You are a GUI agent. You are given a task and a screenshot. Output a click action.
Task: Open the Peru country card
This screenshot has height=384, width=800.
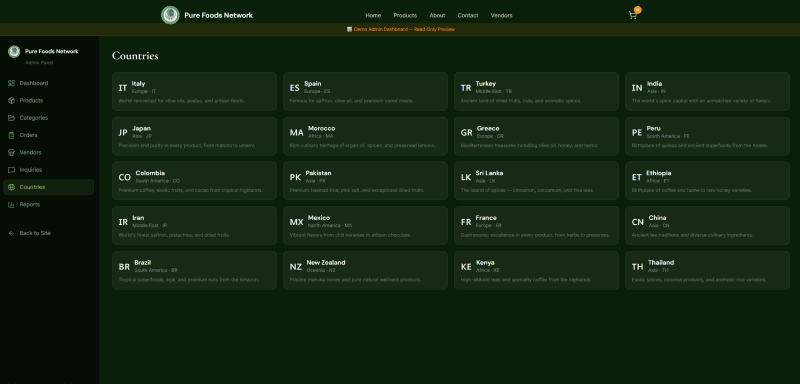708,136
